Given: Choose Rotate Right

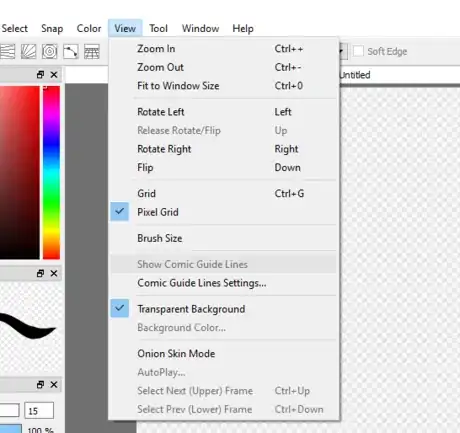Looking at the screenshot, I should (223, 149).
